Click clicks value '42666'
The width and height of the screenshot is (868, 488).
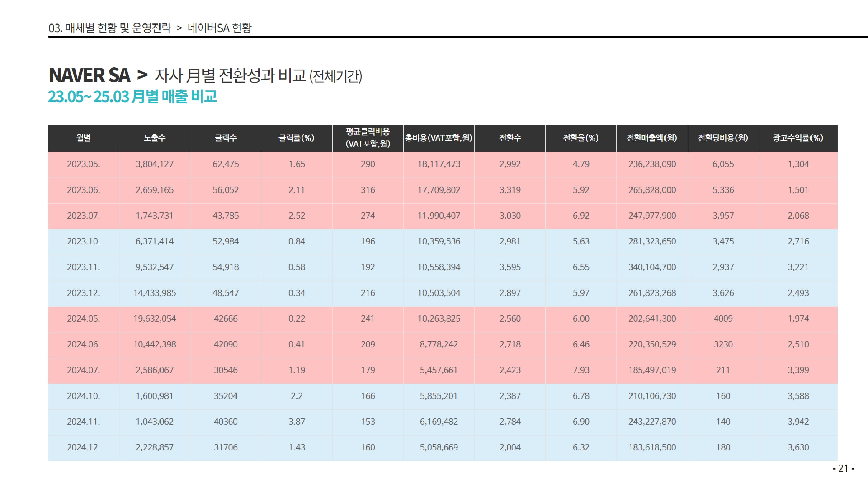click(226, 319)
